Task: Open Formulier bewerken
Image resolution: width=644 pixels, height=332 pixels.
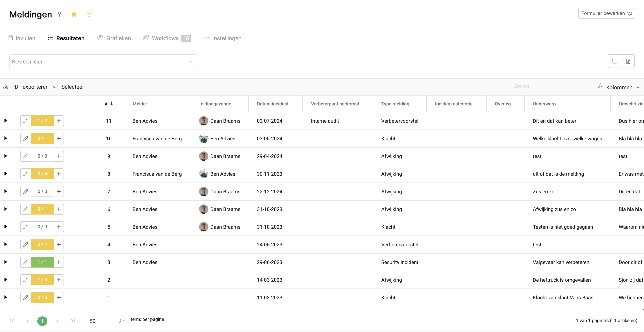Action: tap(606, 13)
